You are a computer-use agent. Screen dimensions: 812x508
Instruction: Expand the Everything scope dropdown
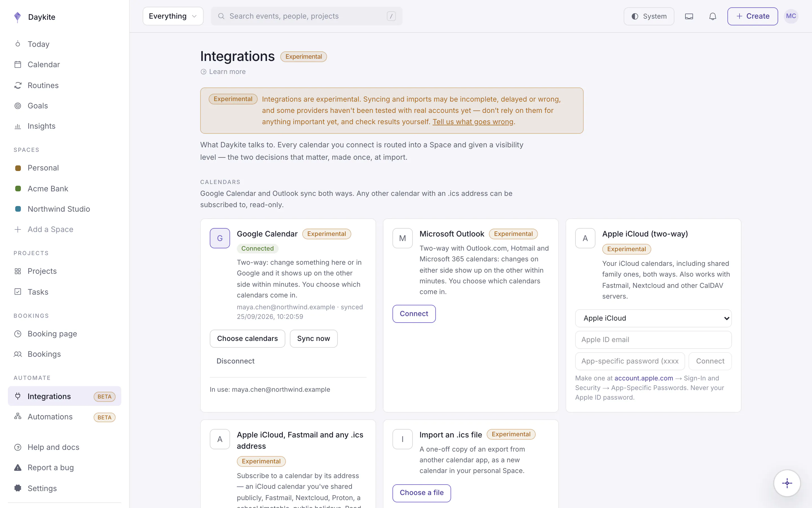point(173,16)
